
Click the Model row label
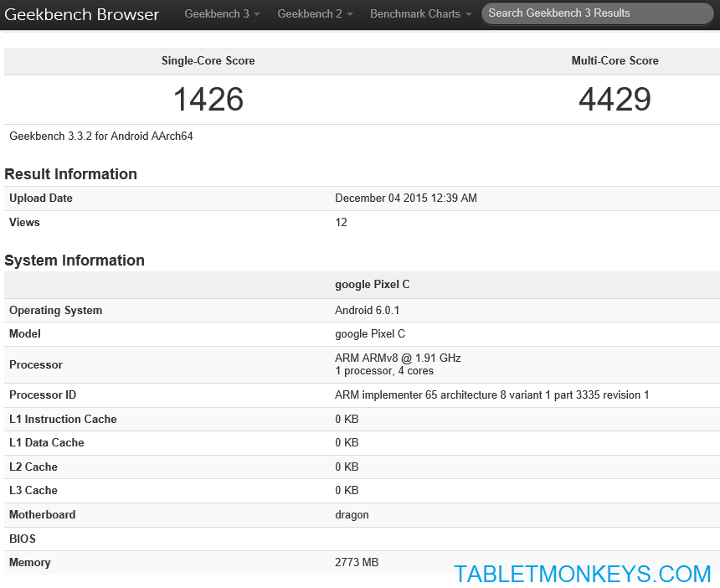point(25,333)
